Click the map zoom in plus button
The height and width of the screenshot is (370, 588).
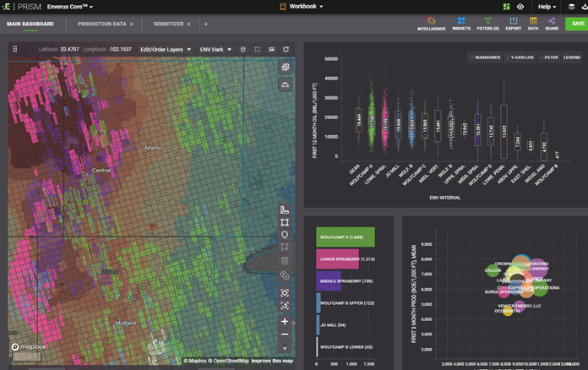[285, 322]
